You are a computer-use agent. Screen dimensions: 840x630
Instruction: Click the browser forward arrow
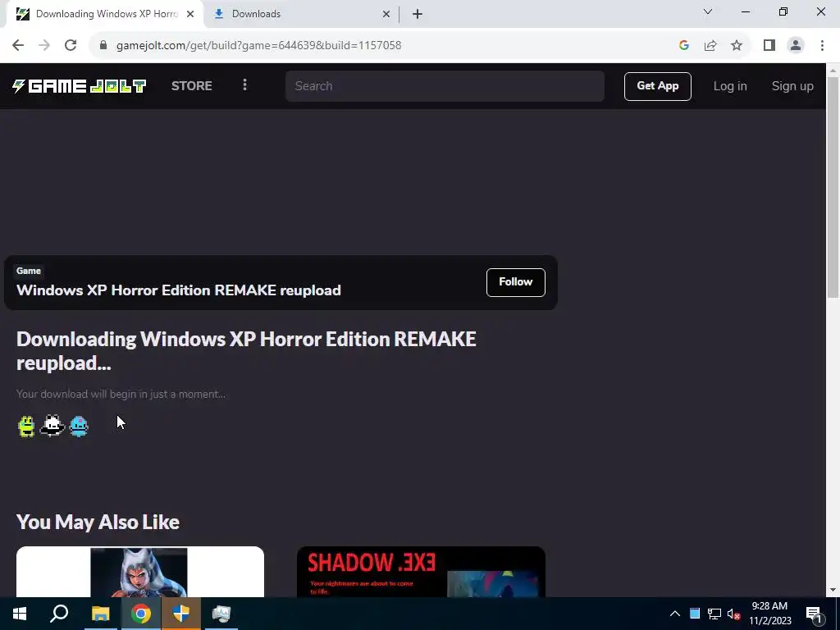point(44,46)
